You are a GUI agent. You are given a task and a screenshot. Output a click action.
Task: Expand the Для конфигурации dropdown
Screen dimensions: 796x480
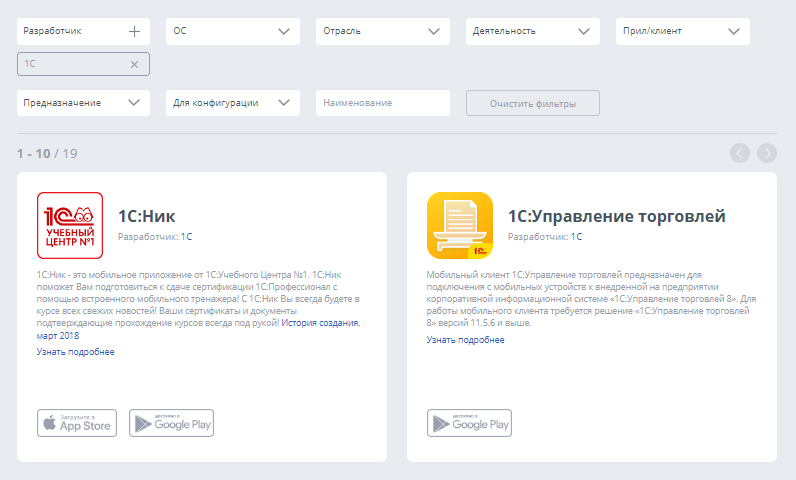pyautogui.click(x=233, y=103)
